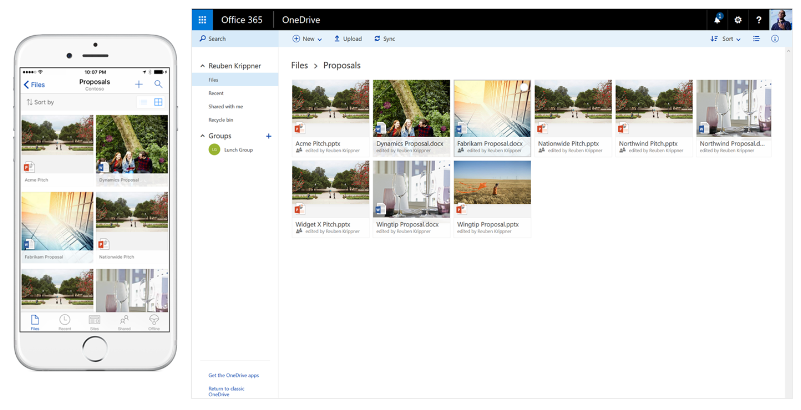
Task: Open Nationwide Pitch tile on the phone
Action: 132,227
